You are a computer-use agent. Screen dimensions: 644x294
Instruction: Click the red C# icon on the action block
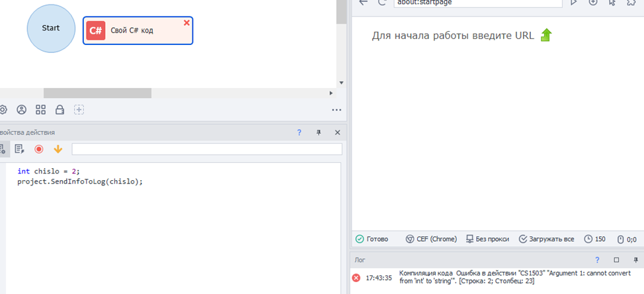[x=96, y=31]
